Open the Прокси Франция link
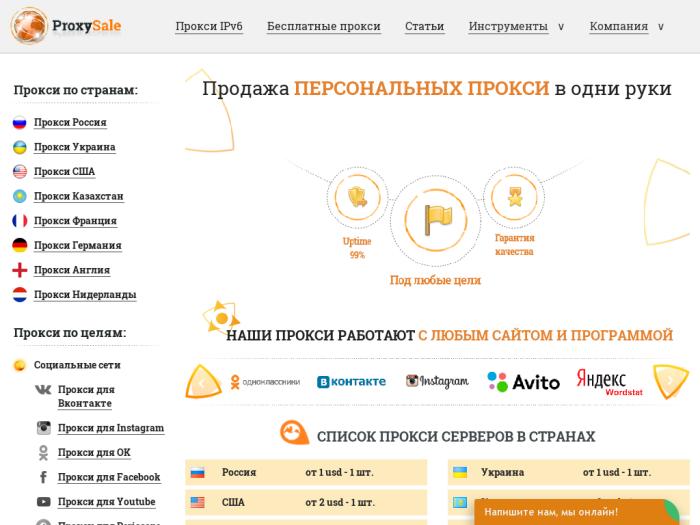The height and width of the screenshot is (525, 700). 75,221
